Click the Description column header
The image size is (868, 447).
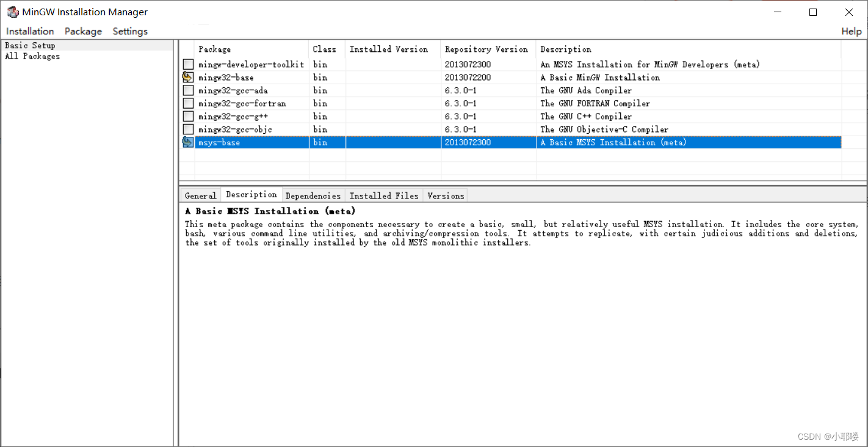[689, 49]
